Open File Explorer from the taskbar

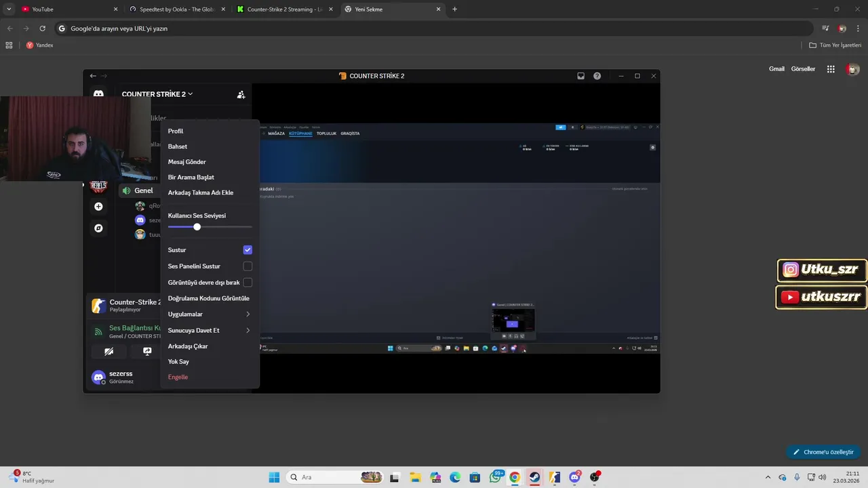click(415, 477)
